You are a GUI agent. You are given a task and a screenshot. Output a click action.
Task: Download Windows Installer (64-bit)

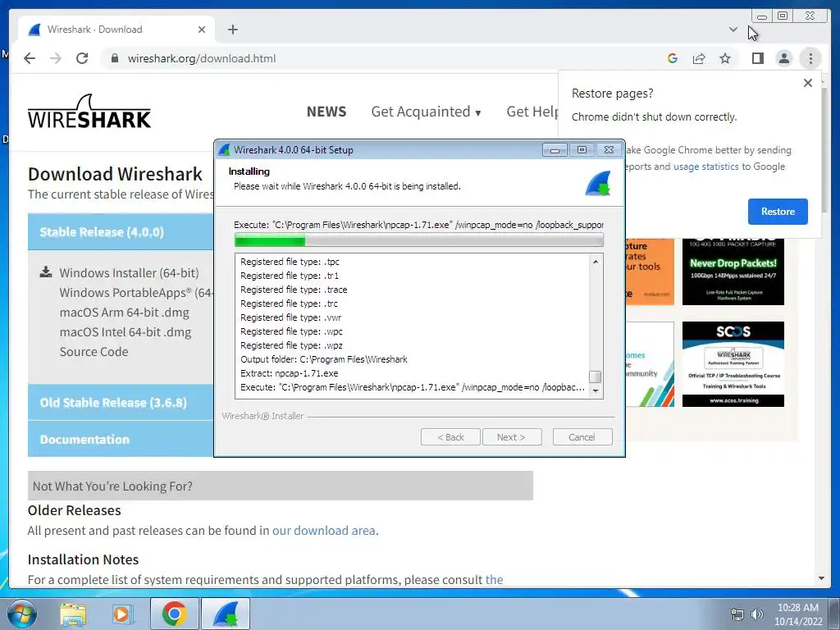[x=129, y=272]
